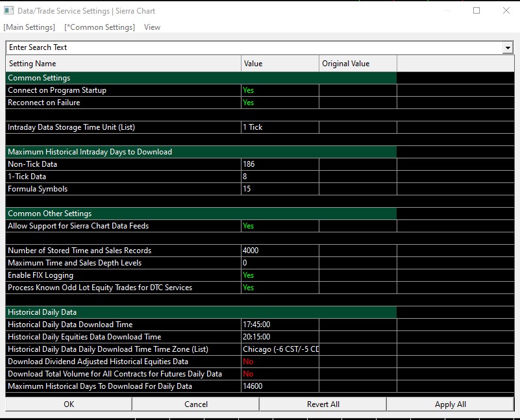
Task: Maximize the Data/Trade Service Settings window
Action: click(x=477, y=10)
